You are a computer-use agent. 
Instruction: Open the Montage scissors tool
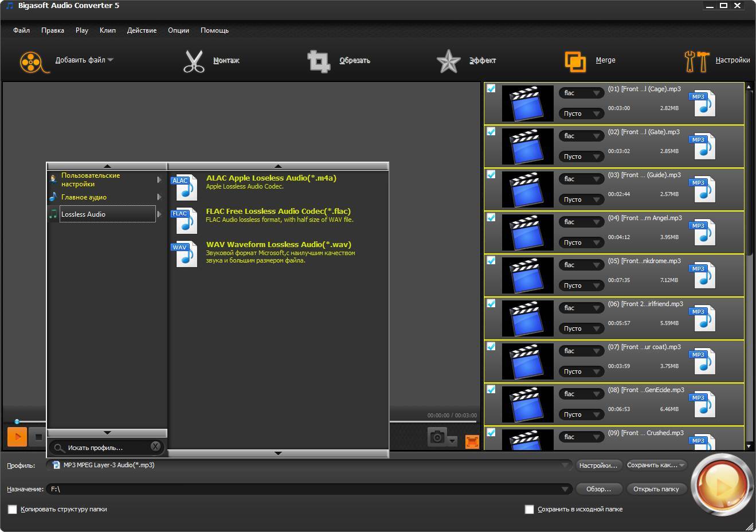[x=194, y=61]
